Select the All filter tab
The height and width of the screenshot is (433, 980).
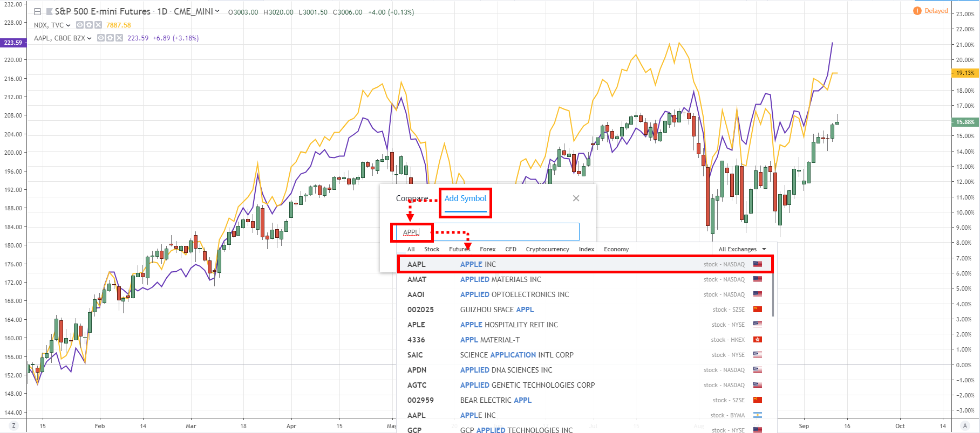click(411, 249)
